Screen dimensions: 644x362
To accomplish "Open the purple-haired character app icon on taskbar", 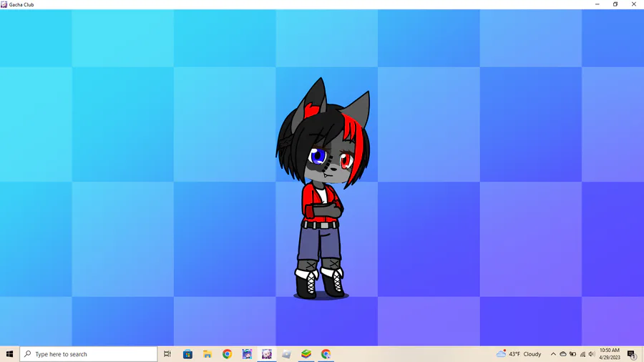I will pyautogui.click(x=247, y=354).
